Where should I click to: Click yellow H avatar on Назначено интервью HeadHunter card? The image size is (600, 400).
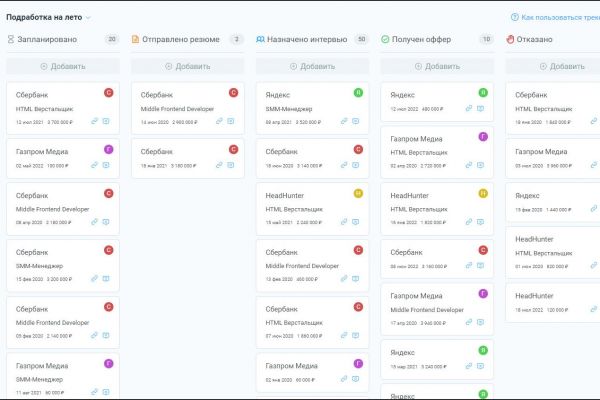pyautogui.click(x=358, y=193)
